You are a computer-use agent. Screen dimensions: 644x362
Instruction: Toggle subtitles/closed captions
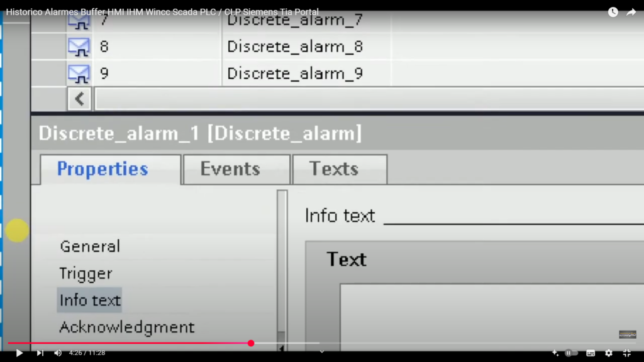click(591, 353)
